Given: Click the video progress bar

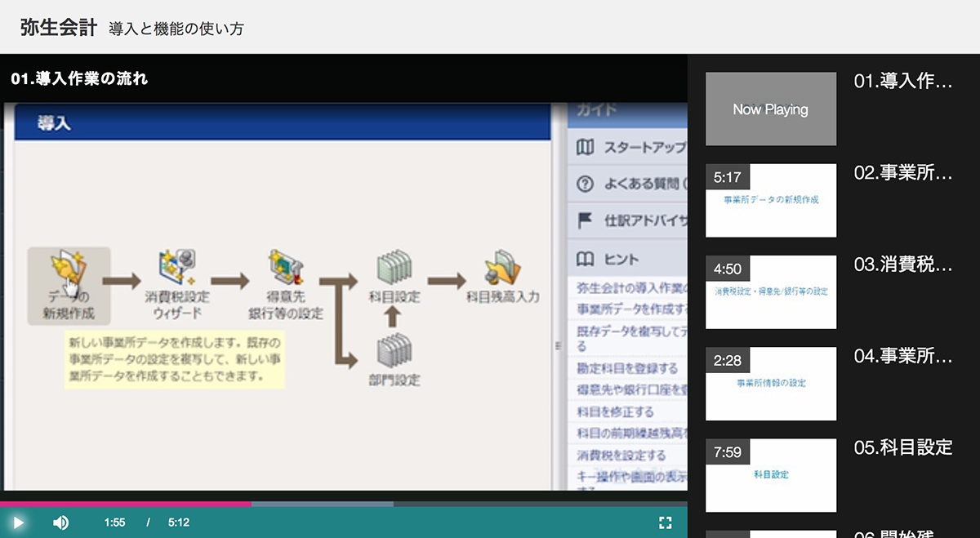Looking at the screenshot, I should [344, 504].
